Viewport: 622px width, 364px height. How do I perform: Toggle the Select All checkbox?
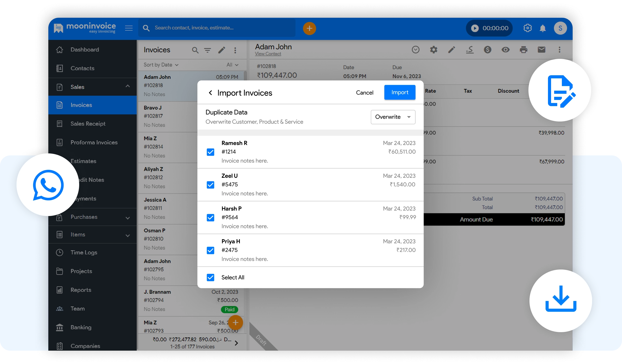(210, 277)
